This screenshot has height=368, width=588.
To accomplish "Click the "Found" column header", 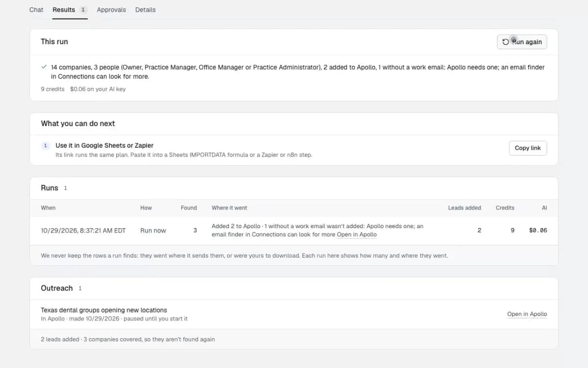I will pyautogui.click(x=189, y=208).
